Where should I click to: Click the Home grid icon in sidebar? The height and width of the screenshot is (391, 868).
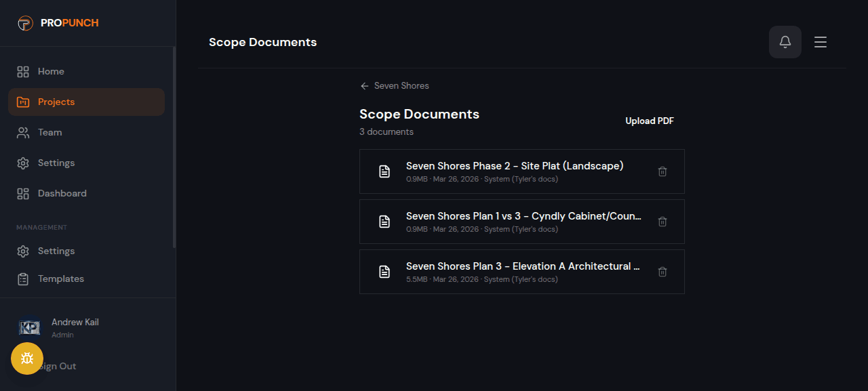click(23, 71)
